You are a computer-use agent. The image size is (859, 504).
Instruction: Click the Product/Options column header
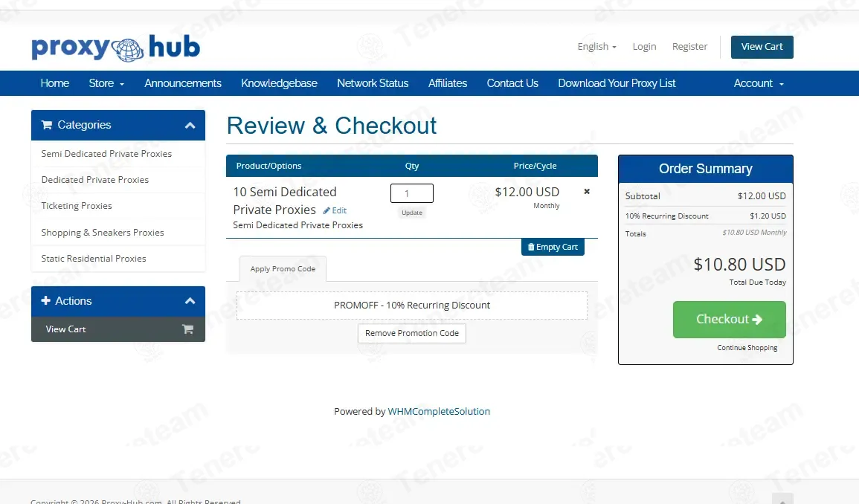[268, 166]
